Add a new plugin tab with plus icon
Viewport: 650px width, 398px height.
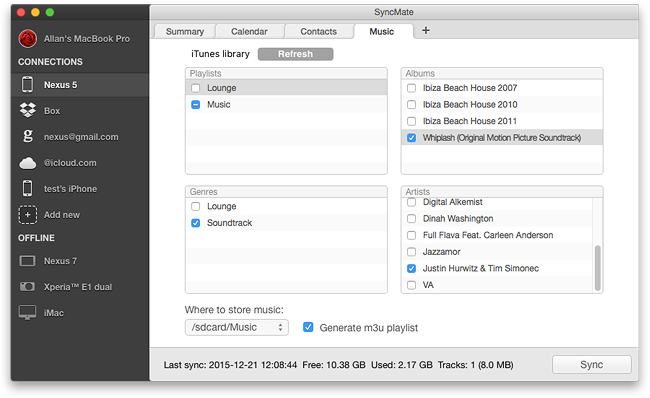(x=426, y=30)
